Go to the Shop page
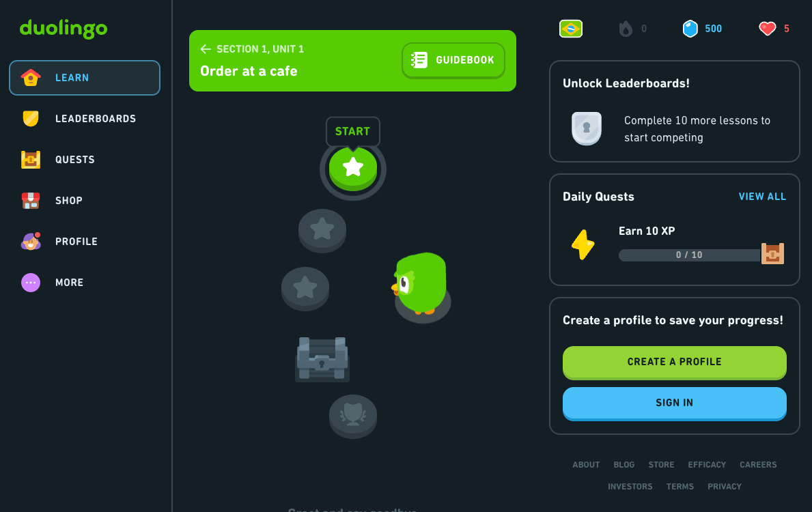The image size is (812, 512). click(x=85, y=200)
